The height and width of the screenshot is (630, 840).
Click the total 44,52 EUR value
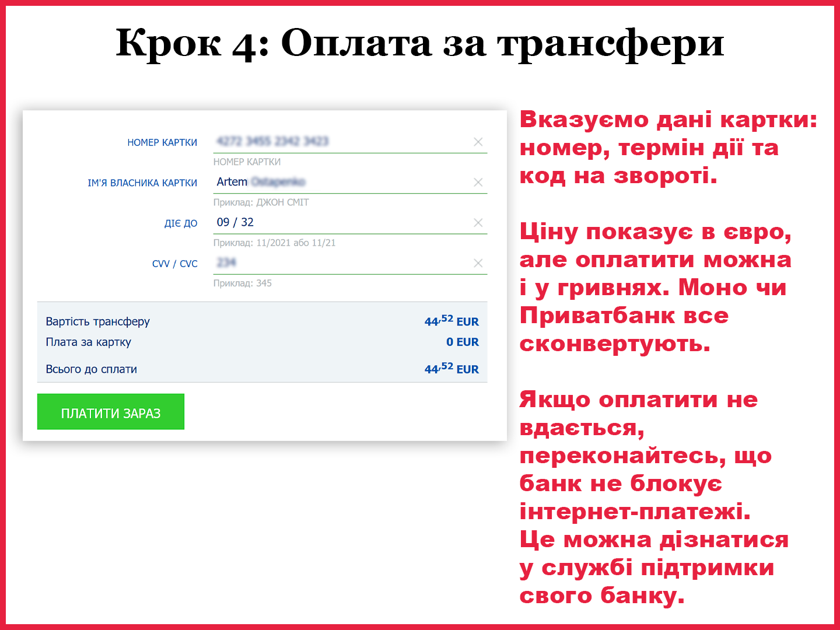click(x=452, y=368)
